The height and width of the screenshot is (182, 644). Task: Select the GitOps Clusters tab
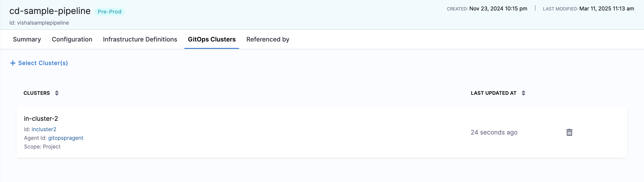pyautogui.click(x=211, y=39)
